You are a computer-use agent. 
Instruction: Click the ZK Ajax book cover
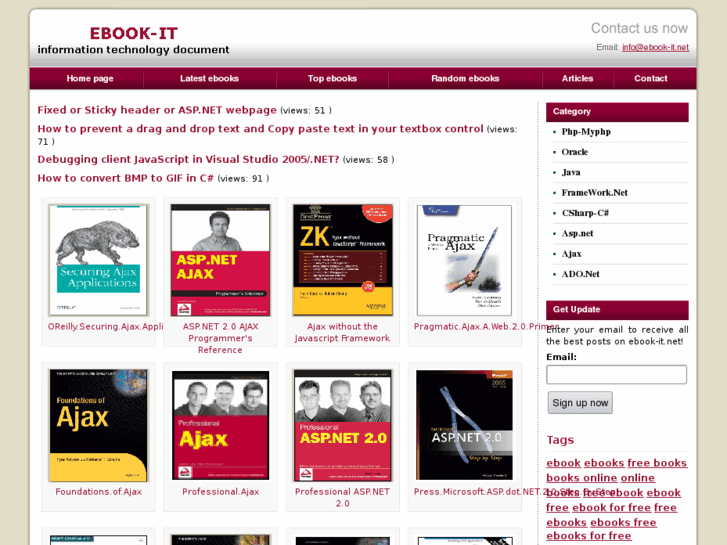tap(343, 260)
